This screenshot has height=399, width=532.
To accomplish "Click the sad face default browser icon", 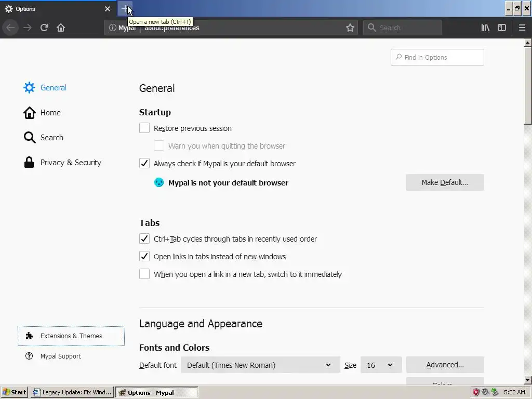I will (x=159, y=182).
